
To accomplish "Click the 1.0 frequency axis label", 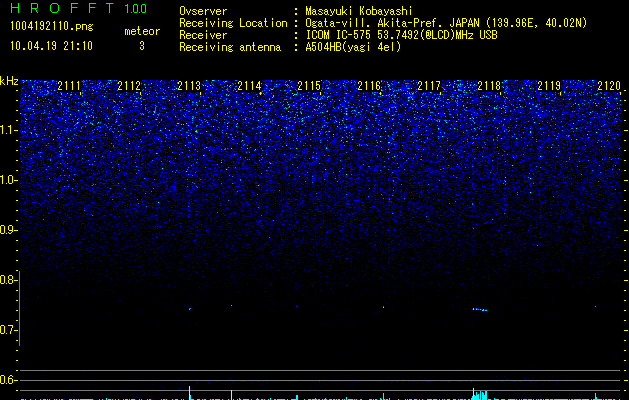I will click(8, 180).
